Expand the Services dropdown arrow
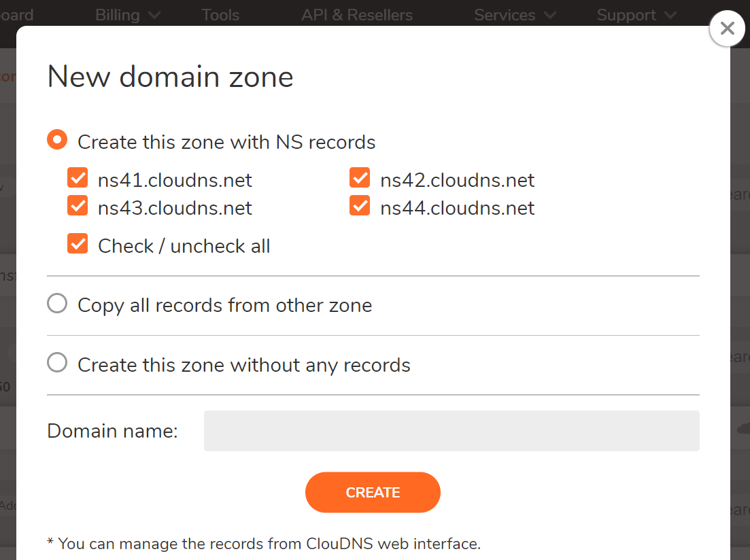 [x=550, y=16]
